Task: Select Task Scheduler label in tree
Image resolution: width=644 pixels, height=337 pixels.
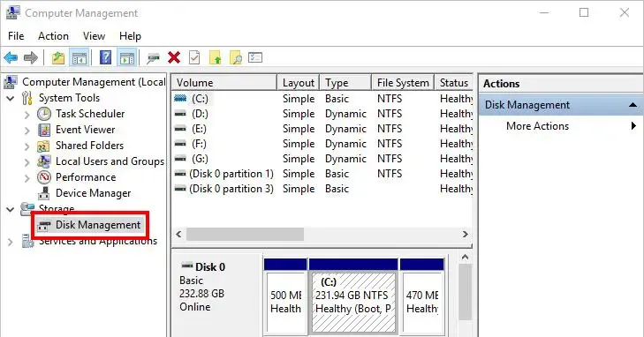Action: [90, 114]
